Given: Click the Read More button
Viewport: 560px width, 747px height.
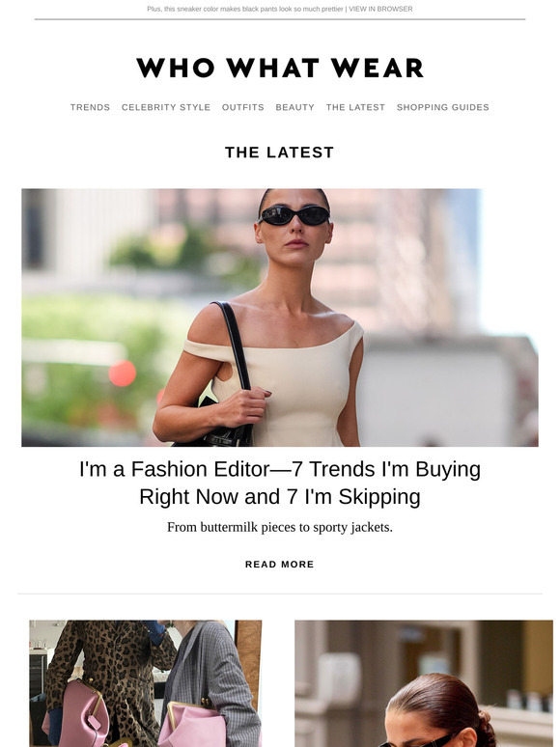Looking at the screenshot, I should pyautogui.click(x=280, y=564).
